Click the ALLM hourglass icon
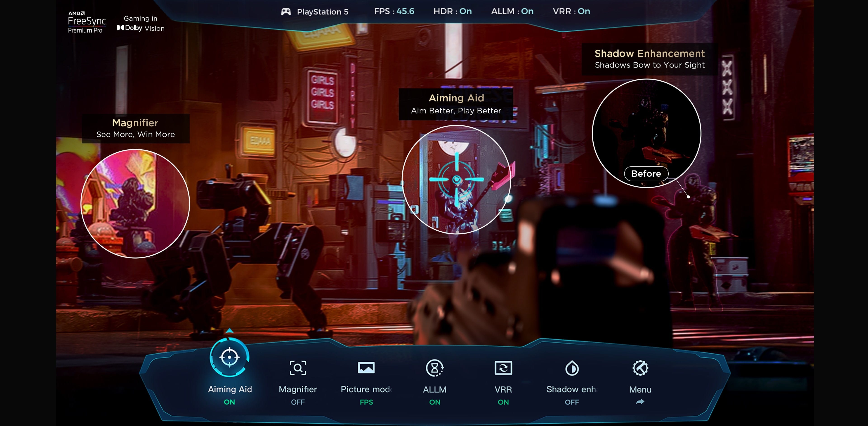Image resolution: width=868 pixels, height=426 pixels. click(x=435, y=368)
